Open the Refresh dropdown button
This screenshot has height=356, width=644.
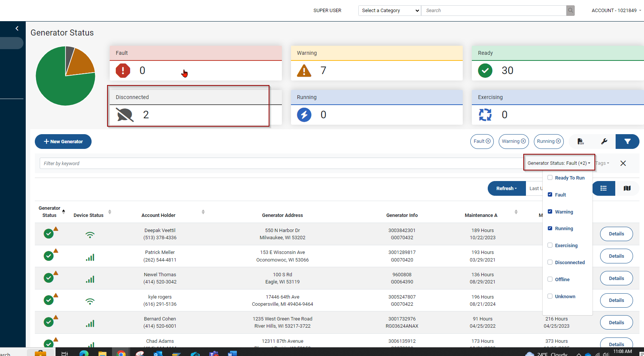[507, 188]
